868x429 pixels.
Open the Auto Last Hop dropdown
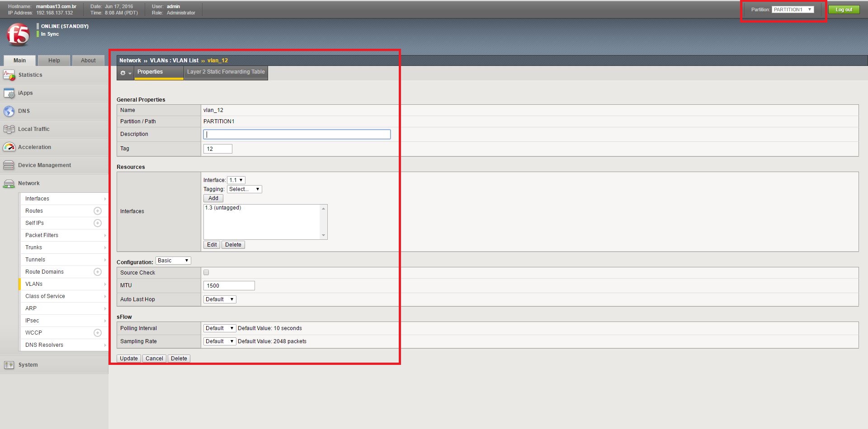point(219,299)
